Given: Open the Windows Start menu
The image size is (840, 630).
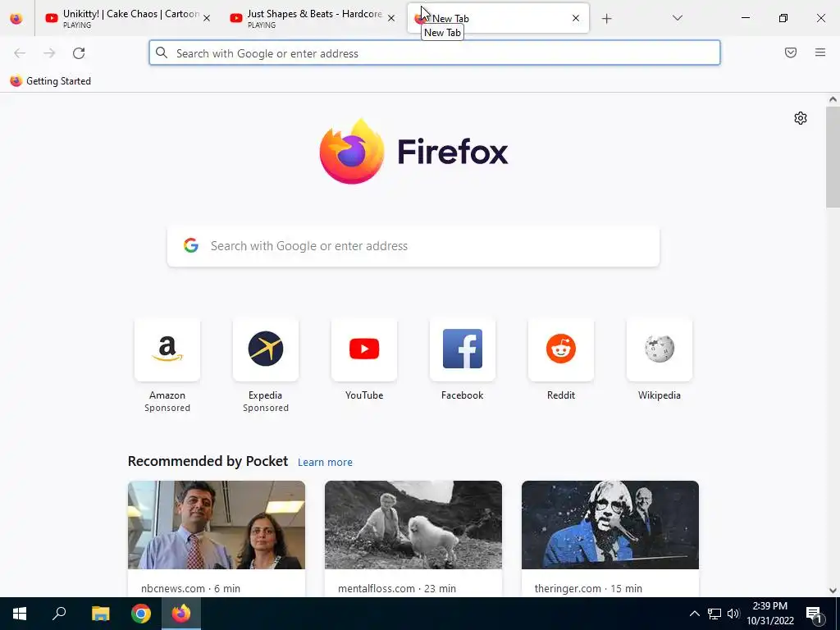Looking at the screenshot, I should (x=20, y=614).
